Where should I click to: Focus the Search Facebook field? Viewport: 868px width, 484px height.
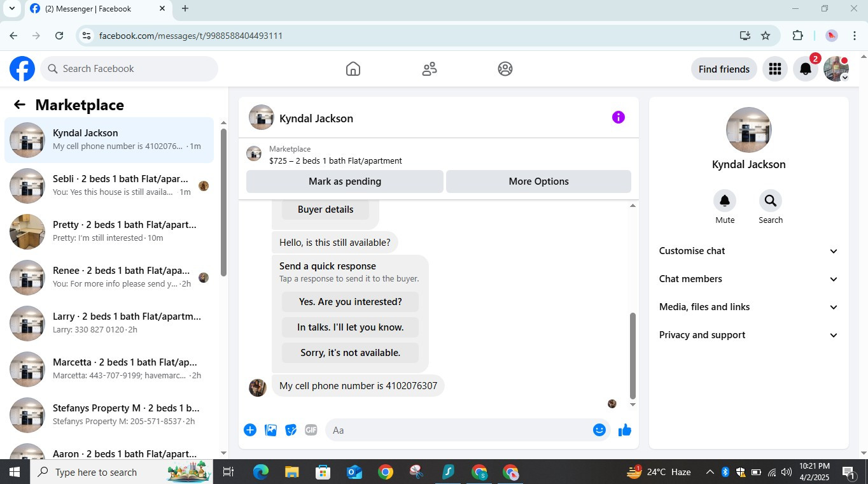tap(129, 69)
